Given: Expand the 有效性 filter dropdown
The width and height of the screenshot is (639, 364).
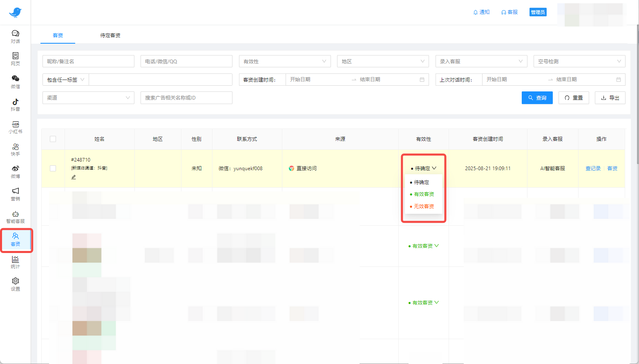Looking at the screenshot, I should pyautogui.click(x=284, y=61).
